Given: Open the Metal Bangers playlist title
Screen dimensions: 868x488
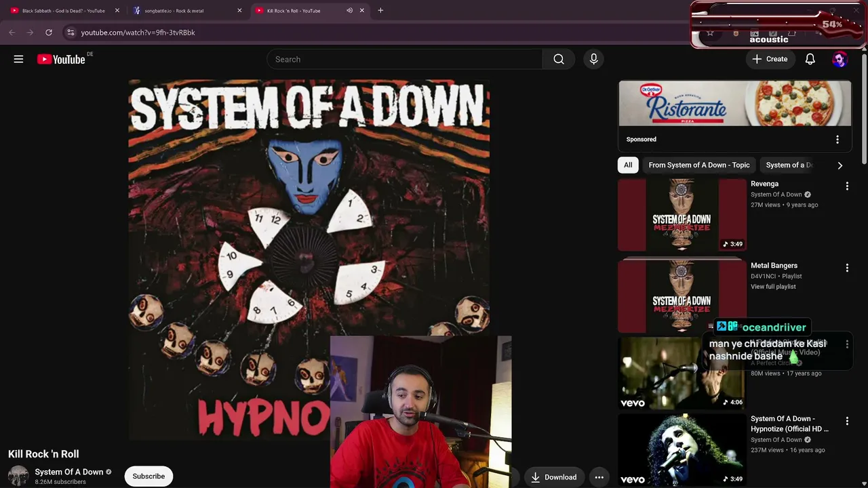Looking at the screenshot, I should [x=774, y=266].
